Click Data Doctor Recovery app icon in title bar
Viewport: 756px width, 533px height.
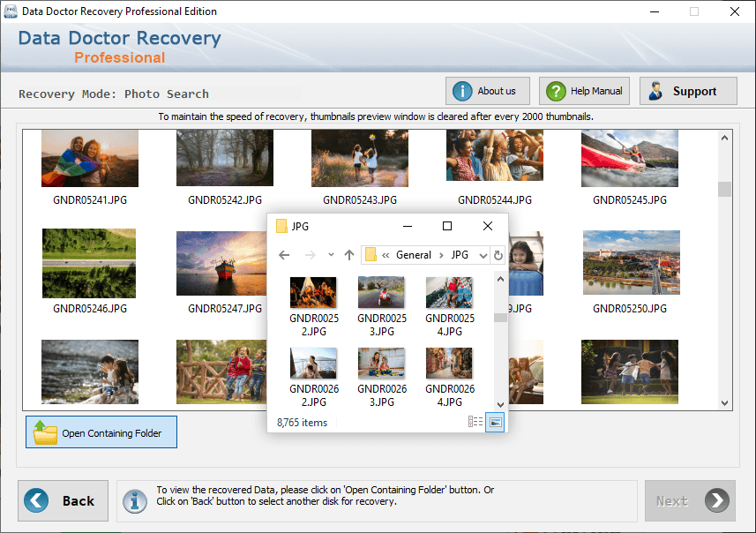click(x=11, y=11)
